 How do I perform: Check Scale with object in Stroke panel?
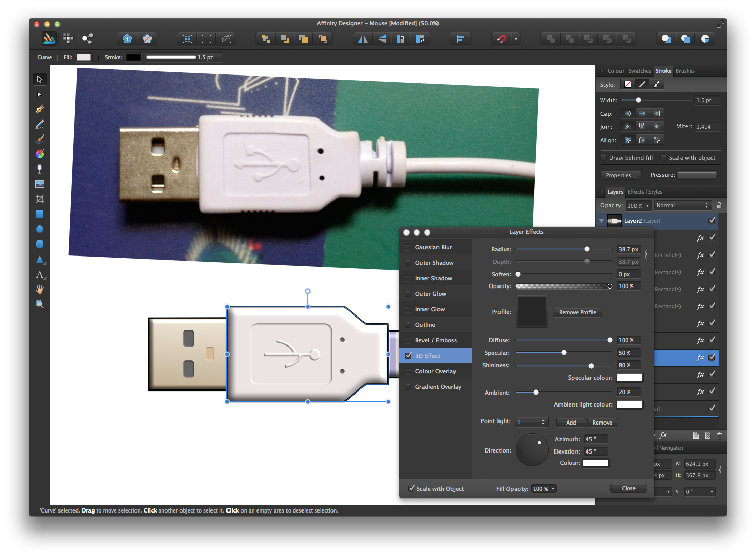[x=663, y=158]
